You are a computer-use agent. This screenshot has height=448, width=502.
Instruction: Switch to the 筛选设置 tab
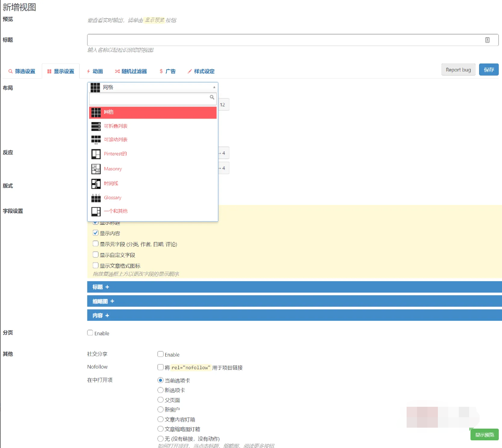[x=21, y=71]
